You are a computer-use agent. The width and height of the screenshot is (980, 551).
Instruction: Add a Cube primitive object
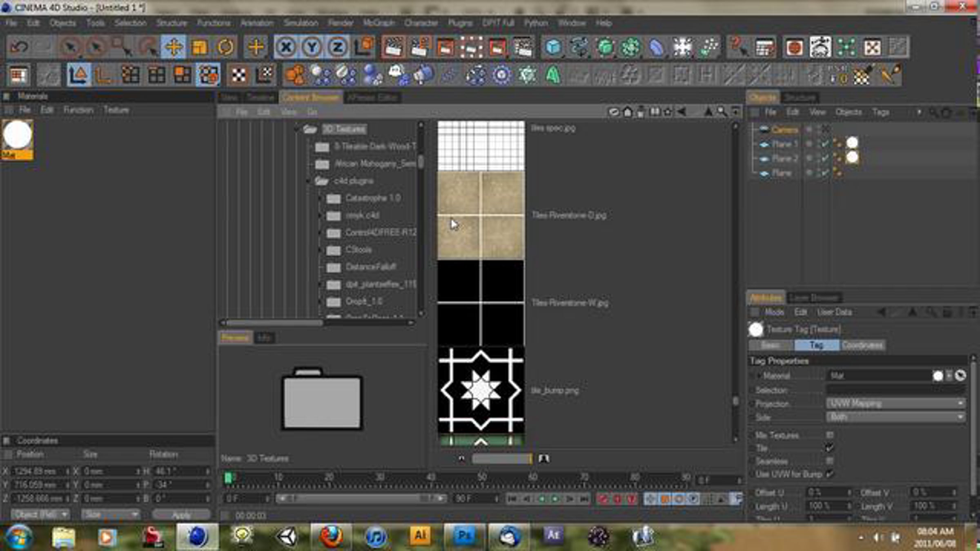[553, 47]
